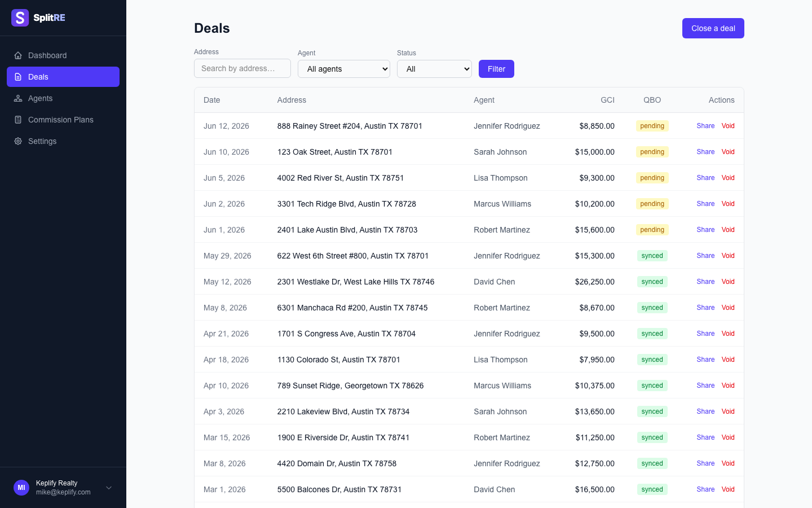Image resolution: width=812 pixels, height=508 pixels.
Task: Share the 123 Oak Street deal
Action: (705, 152)
